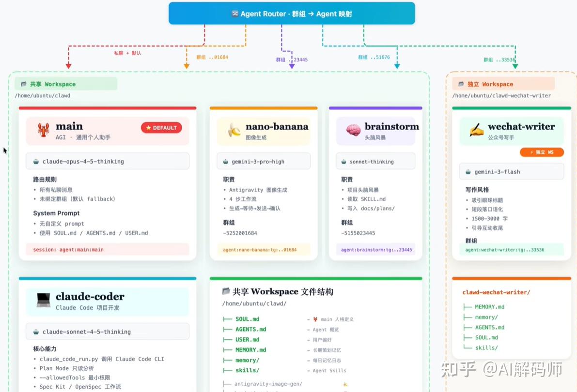Click antigravity-image-gen/ folder entry
The image size is (577, 392).
pyautogui.click(x=268, y=384)
